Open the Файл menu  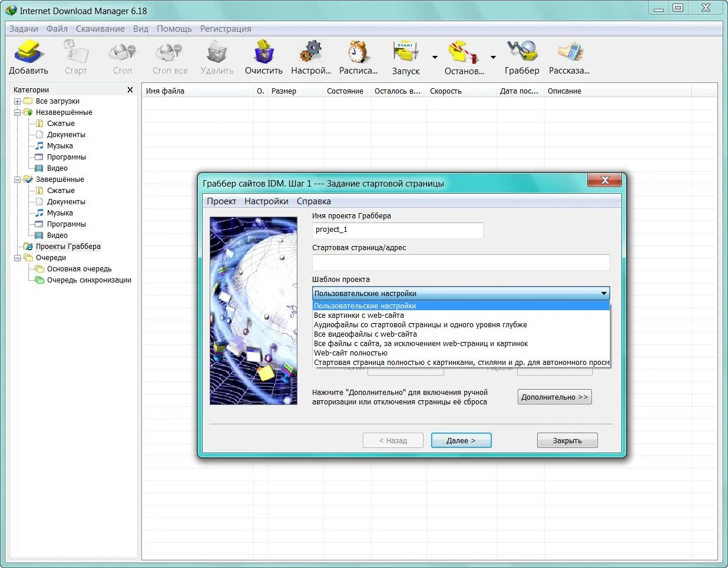57,29
